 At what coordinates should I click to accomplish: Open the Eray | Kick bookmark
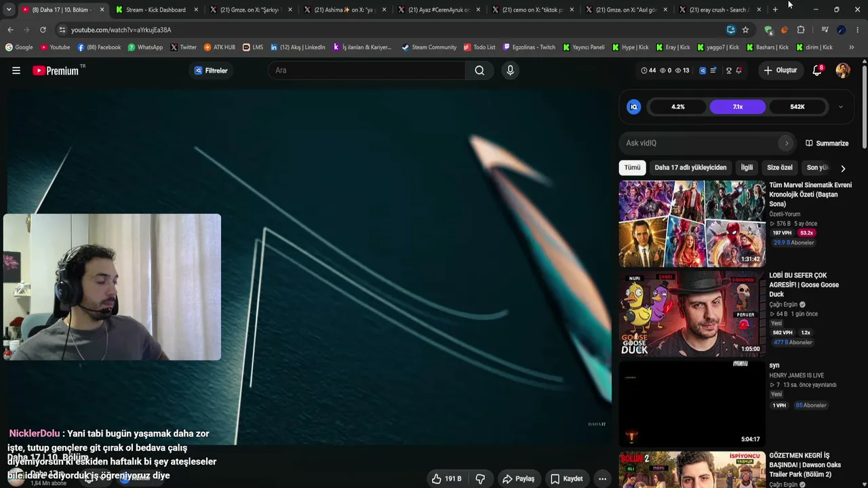(672, 47)
